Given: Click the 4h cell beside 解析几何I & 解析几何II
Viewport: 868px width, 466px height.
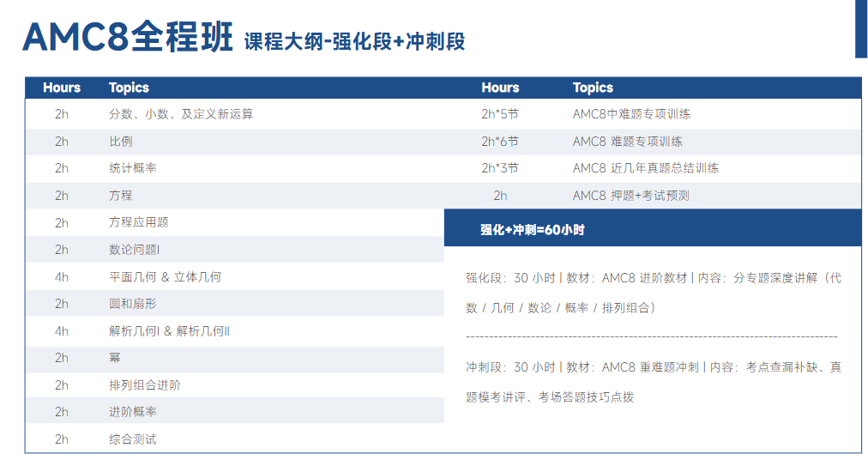Looking at the screenshot, I should 62,331.
